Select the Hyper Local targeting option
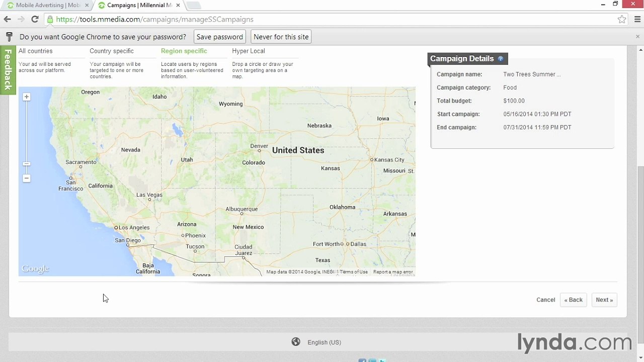 (249, 51)
